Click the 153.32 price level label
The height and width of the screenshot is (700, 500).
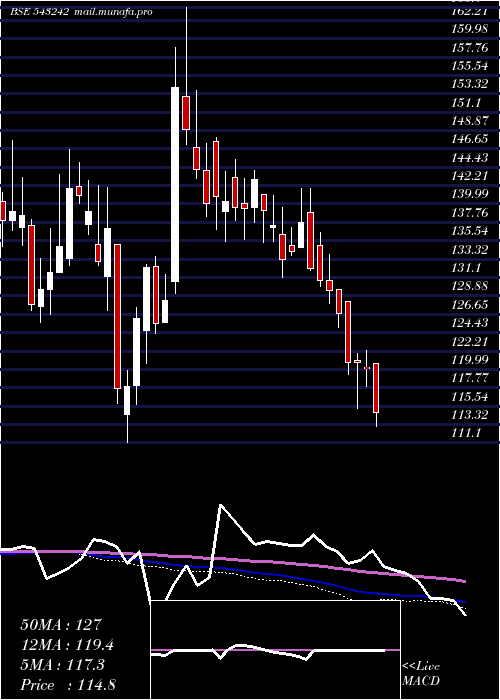(469, 84)
